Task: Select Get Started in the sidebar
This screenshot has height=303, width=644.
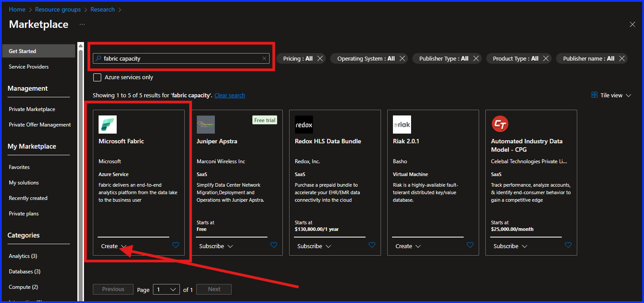Action: (x=22, y=50)
